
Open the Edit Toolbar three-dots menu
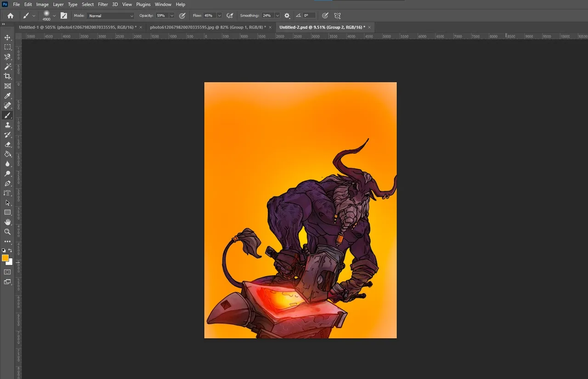pos(7,241)
